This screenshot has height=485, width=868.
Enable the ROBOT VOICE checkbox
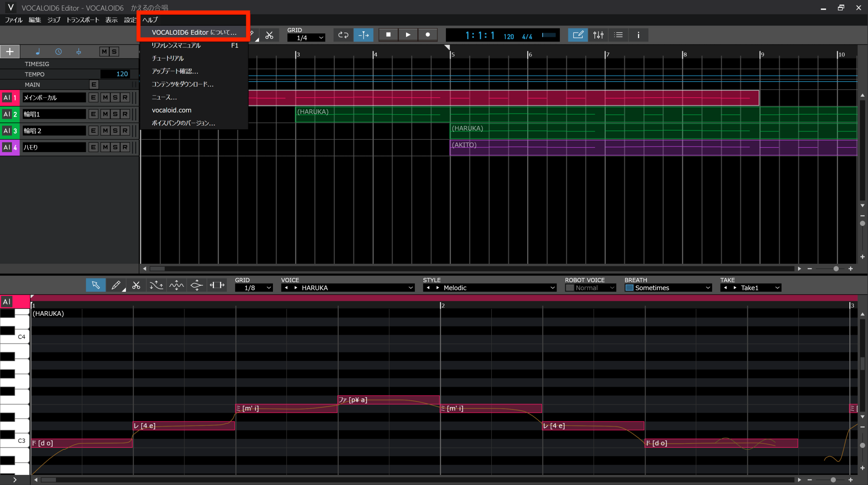click(570, 287)
